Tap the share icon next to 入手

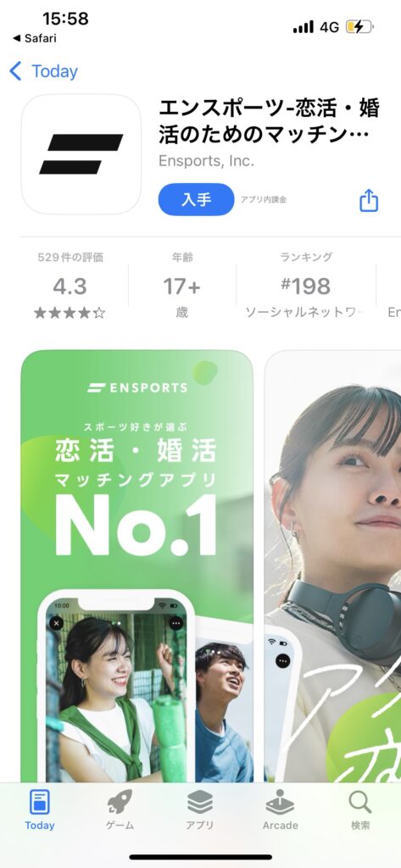tap(368, 200)
